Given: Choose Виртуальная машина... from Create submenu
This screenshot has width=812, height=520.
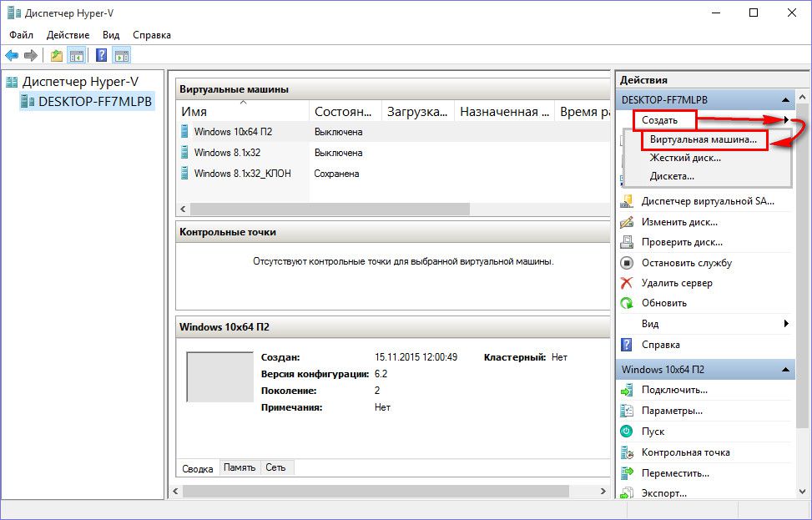Looking at the screenshot, I should tap(704, 140).
